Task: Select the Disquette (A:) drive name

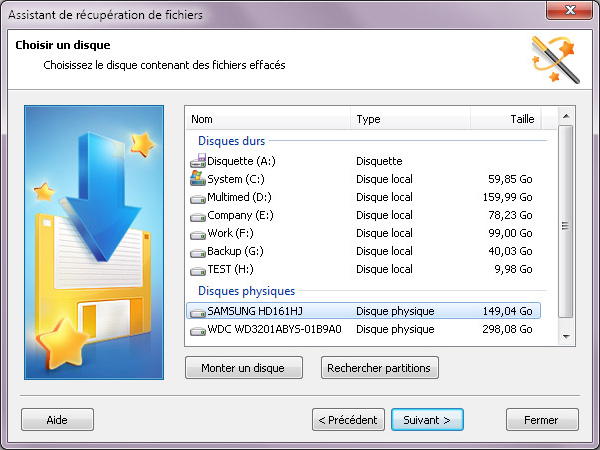Action: [x=241, y=161]
